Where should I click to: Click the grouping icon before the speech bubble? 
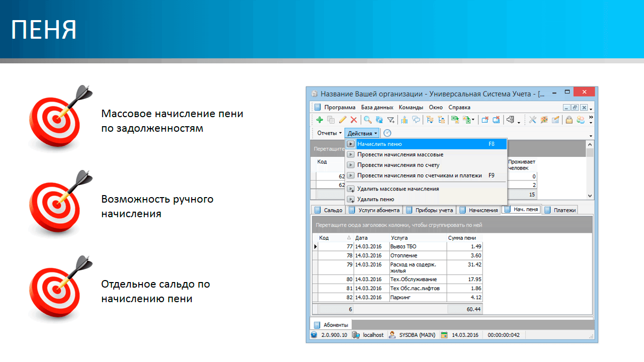tap(404, 120)
